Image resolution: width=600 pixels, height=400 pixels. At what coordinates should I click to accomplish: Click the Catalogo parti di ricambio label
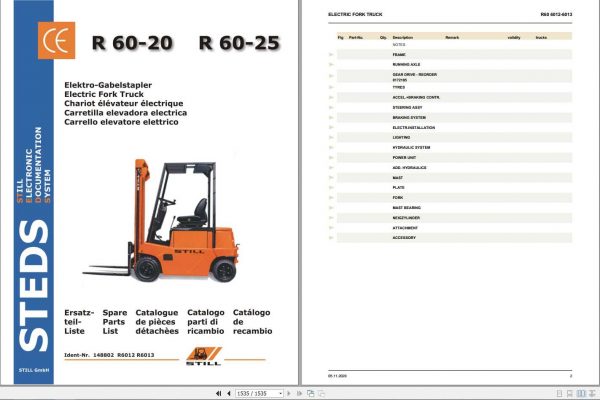coord(205,322)
